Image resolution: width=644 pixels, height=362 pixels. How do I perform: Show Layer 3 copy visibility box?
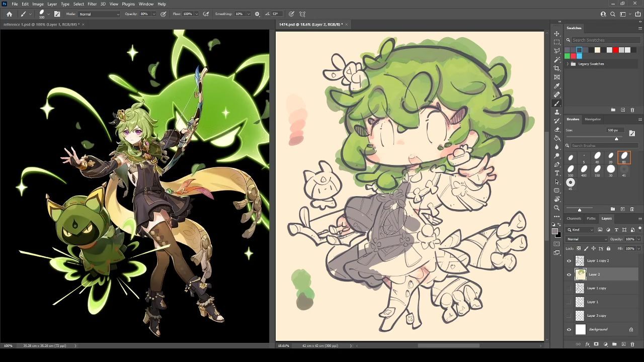(x=569, y=316)
